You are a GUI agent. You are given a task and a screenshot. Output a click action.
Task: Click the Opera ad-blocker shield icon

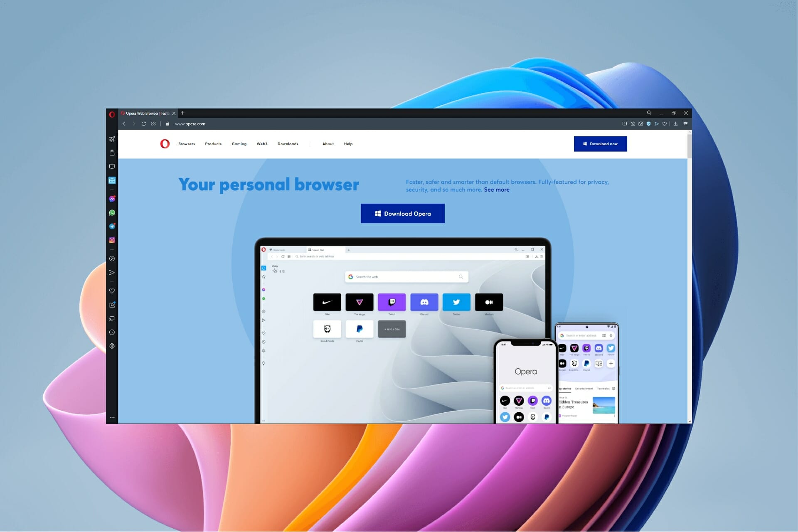tap(650, 123)
